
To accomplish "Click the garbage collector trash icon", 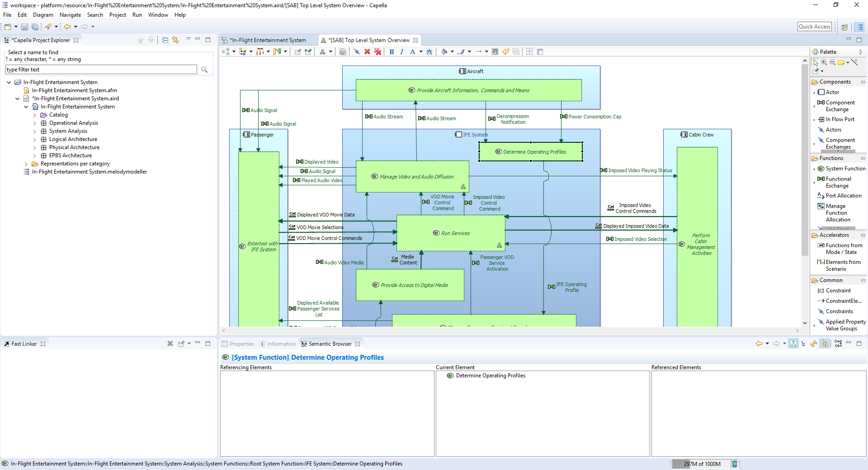I will (x=735, y=464).
